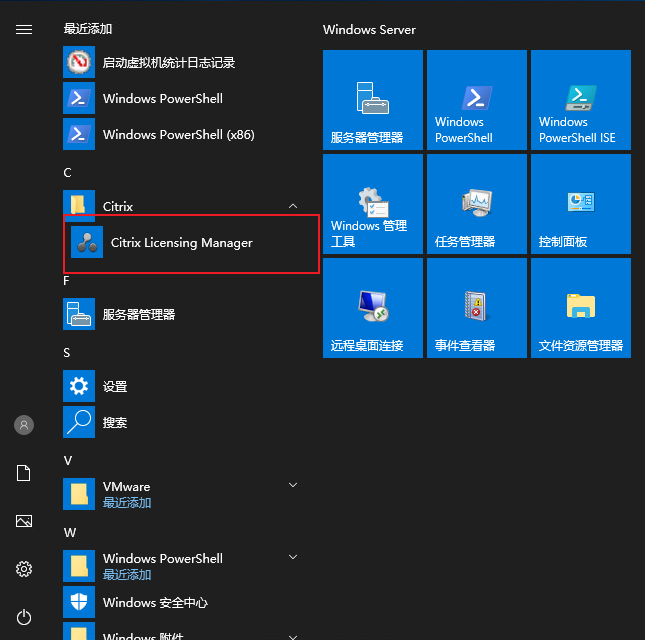Click the power button in sidebar

(24, 617)
